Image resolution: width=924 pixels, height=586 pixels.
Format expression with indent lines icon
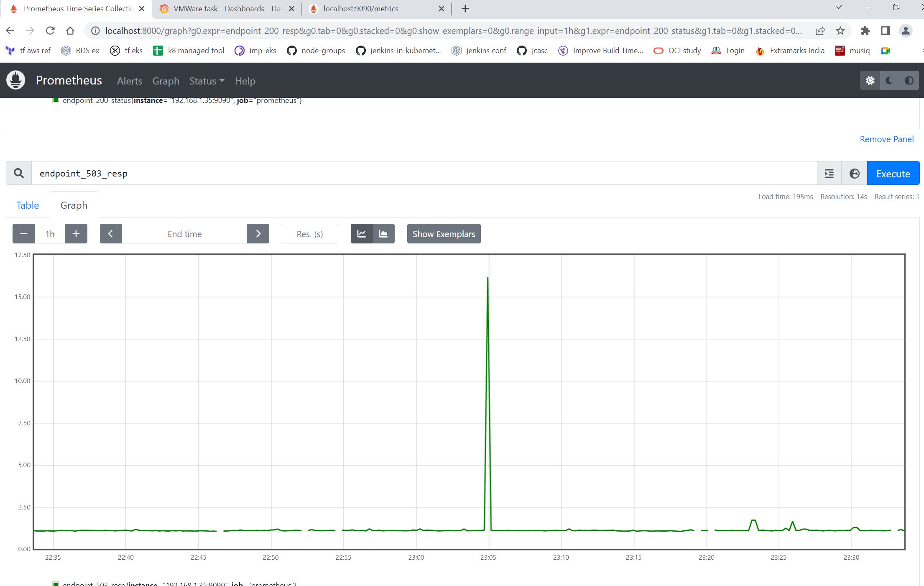coord(829,173)
